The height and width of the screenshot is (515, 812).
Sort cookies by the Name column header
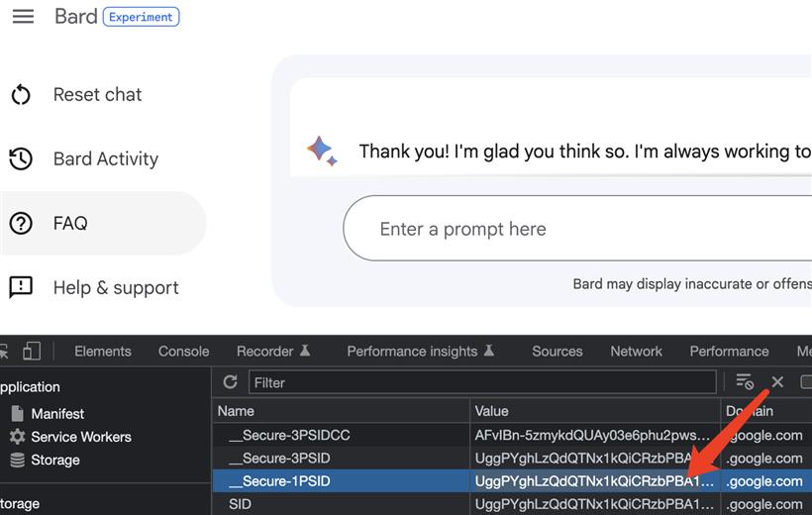(x=341, y=411)
